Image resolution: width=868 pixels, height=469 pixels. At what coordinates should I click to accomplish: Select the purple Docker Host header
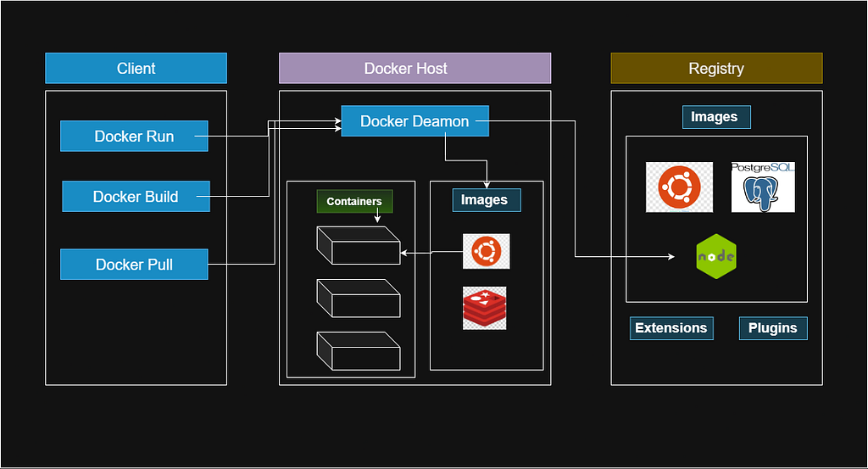[x=415, y=68]
